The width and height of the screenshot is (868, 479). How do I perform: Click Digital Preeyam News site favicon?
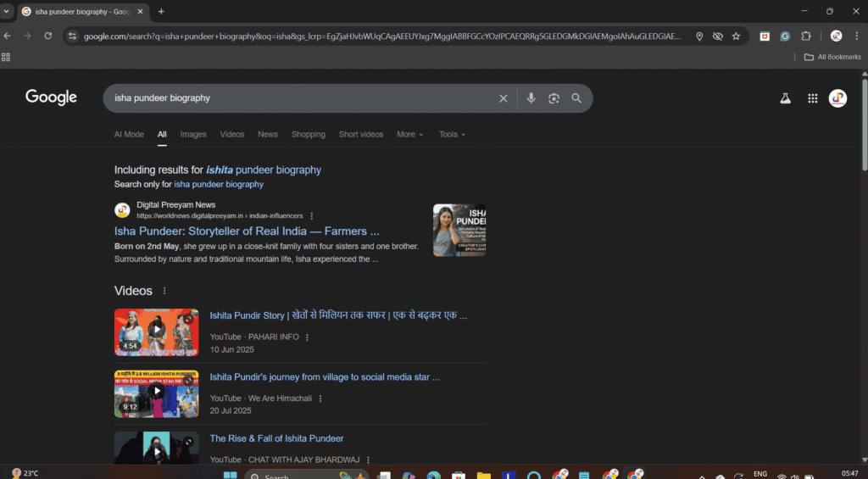122,210
